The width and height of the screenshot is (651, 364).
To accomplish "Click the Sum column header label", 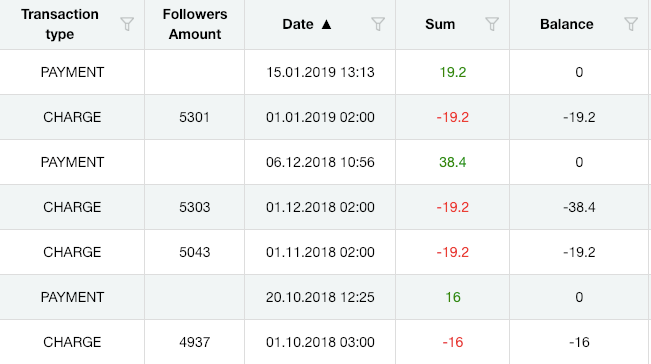I will click(440, 24).
